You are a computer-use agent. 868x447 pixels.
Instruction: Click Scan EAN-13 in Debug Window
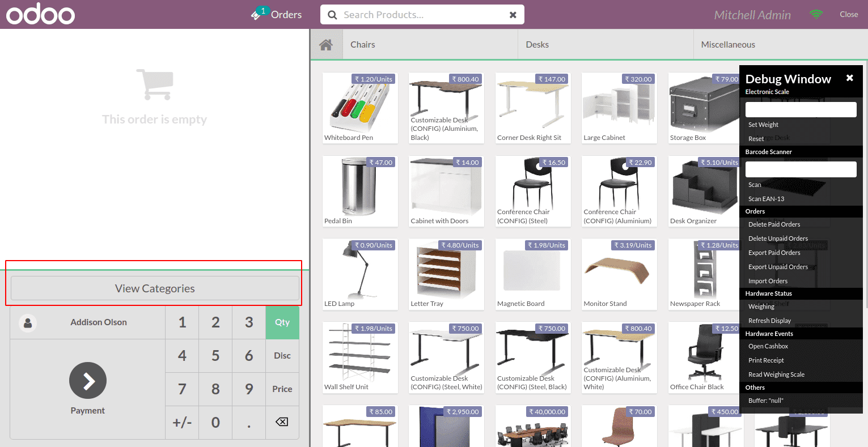766,199
